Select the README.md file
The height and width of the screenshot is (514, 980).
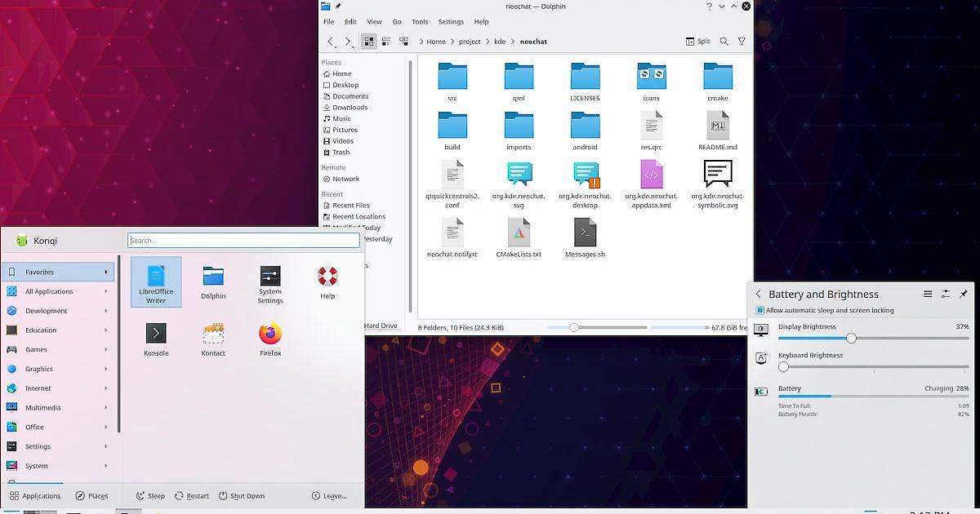[718, 131]
